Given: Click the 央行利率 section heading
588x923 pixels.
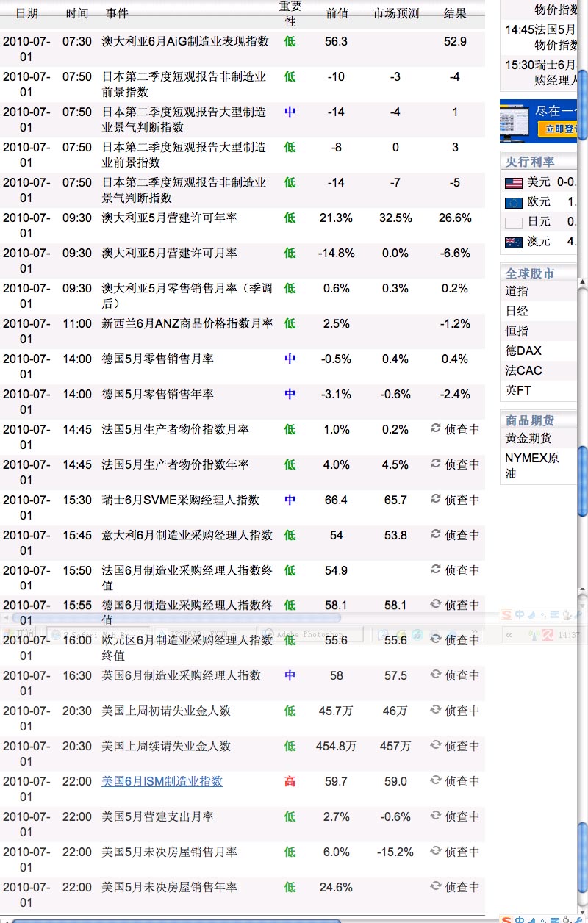Looking at the screenshot, I should (530, 162).
